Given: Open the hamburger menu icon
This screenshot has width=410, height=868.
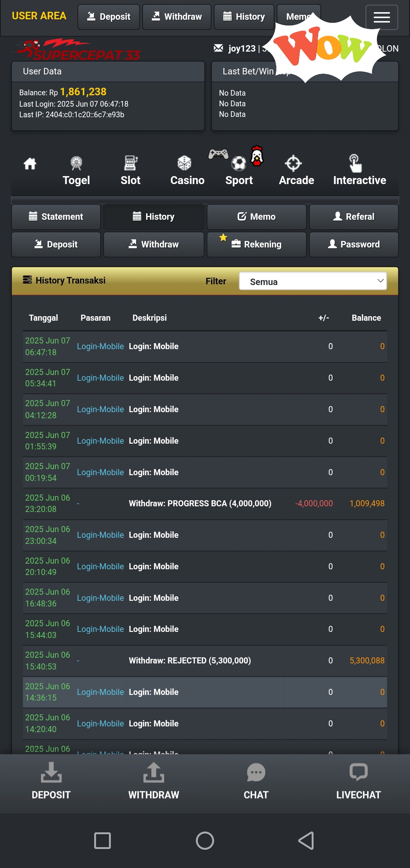Looking at the screenshot, I should pos(381,17).
